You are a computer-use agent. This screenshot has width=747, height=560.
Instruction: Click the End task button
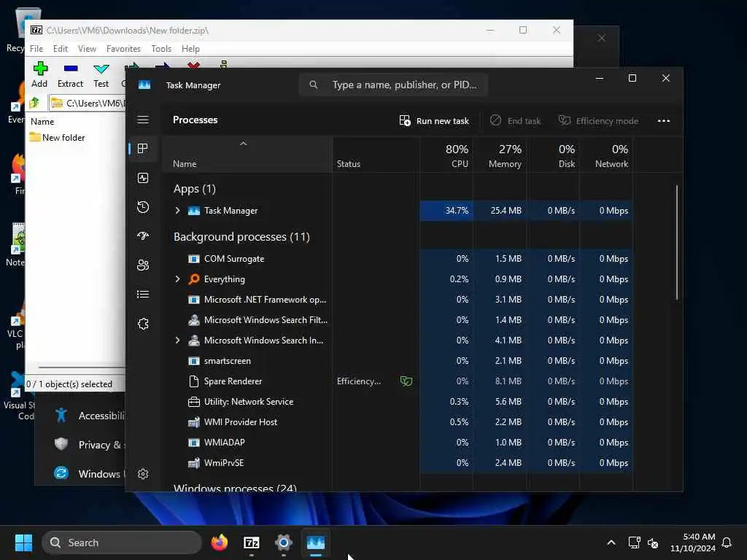click(516, 120)
